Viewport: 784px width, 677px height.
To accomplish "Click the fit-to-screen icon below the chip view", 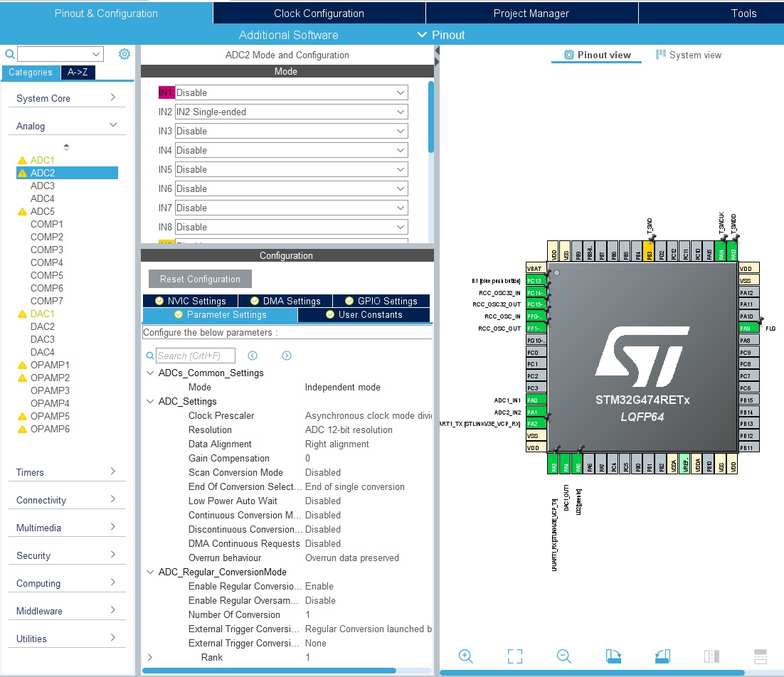I will click(514, 656).
